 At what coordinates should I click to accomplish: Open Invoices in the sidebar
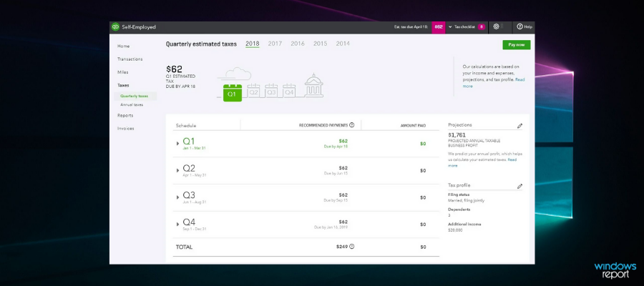click(x=126, y=129)
